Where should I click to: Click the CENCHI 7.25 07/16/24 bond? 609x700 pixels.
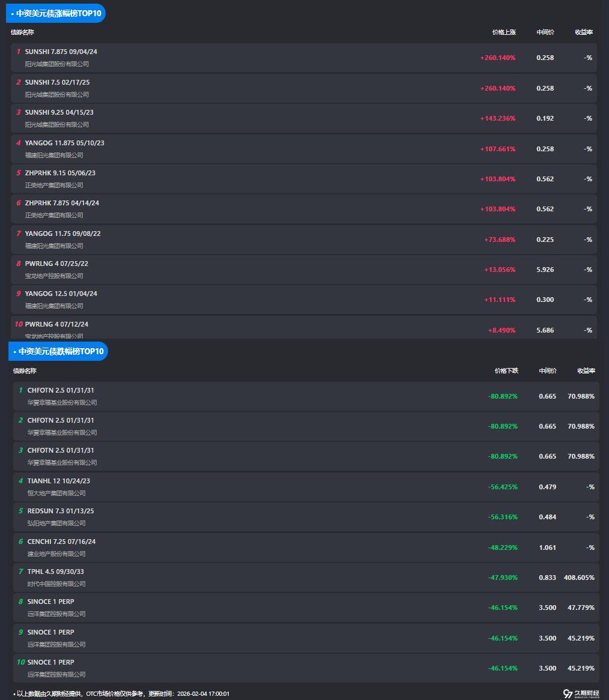[61, 542]
